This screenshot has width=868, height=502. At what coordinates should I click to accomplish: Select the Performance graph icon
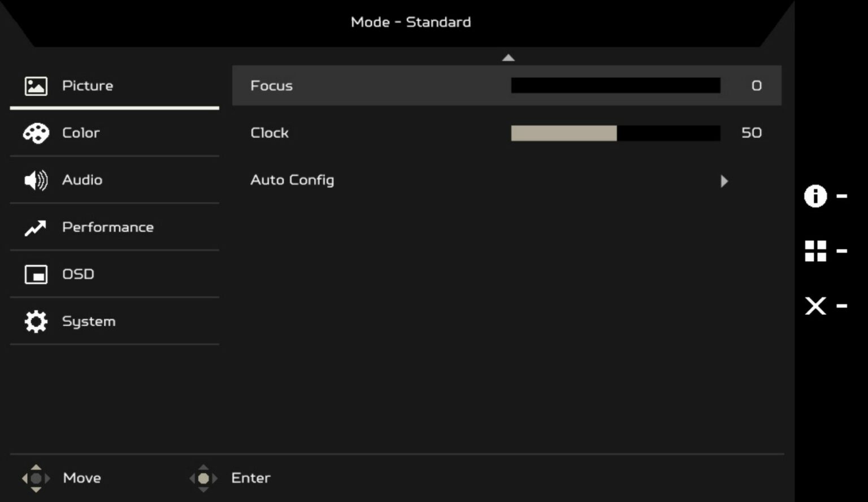36,227
